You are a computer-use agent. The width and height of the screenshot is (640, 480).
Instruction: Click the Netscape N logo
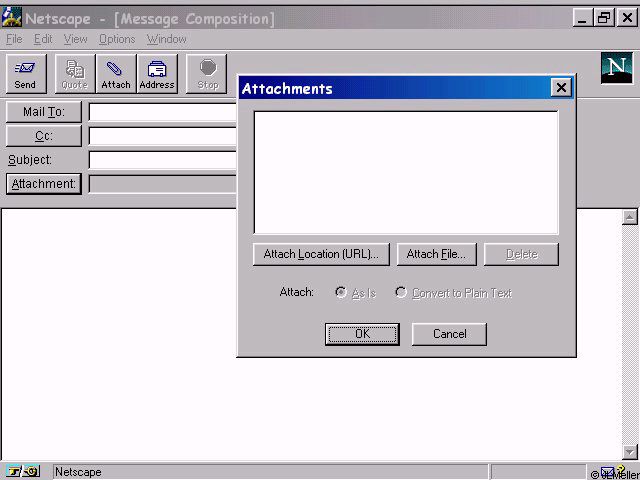pyautogui.click(x=616, y=68)
